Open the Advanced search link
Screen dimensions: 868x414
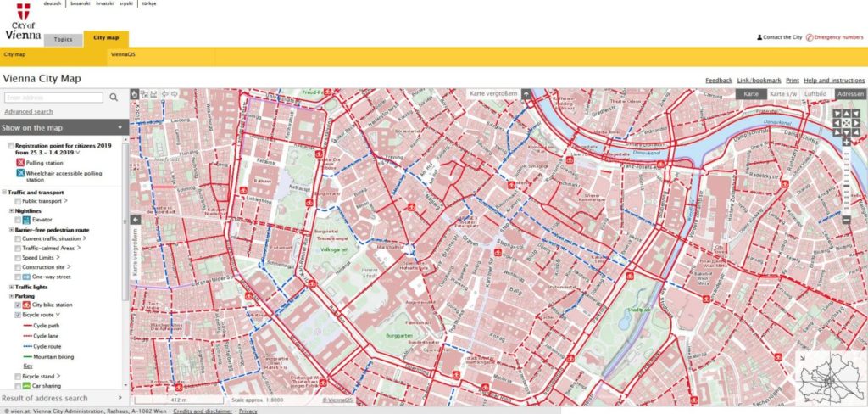coord(28,112)
